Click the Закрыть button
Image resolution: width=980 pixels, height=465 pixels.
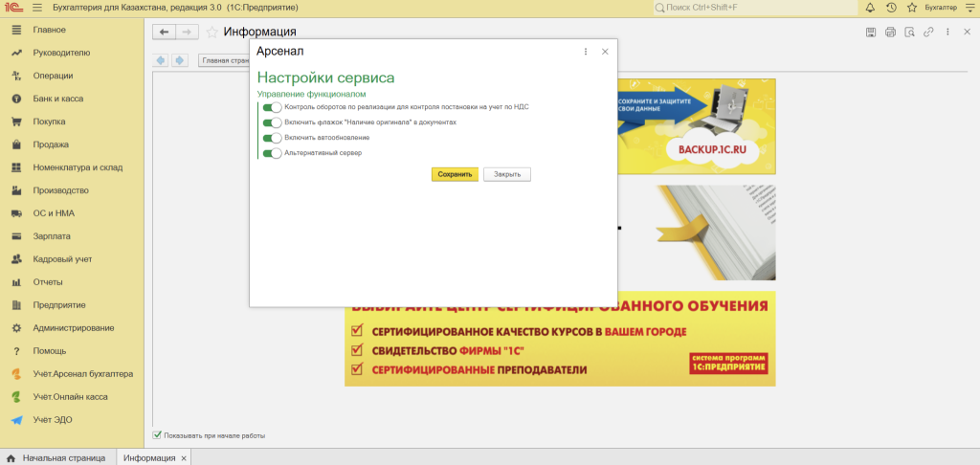[x=507, y=174]
